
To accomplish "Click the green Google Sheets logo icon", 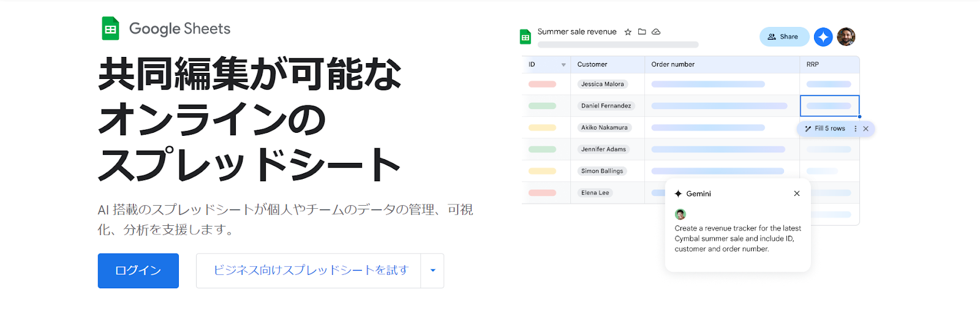I will pos(110,28).
